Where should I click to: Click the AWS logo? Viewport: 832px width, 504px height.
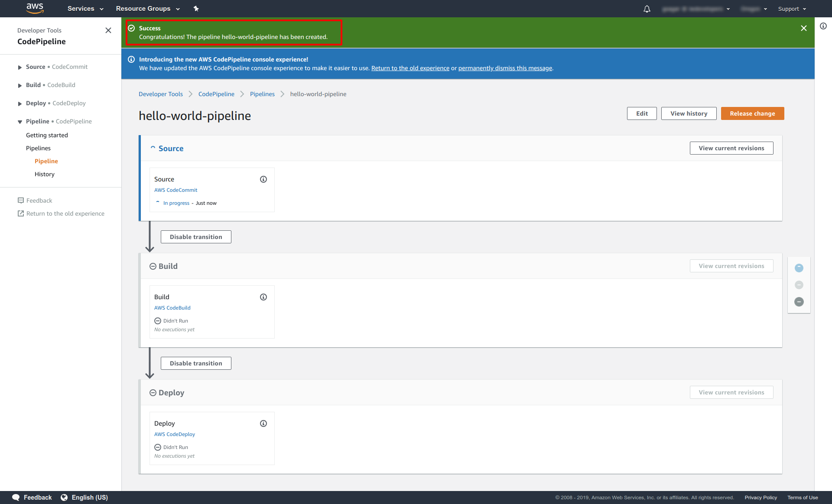35,8
